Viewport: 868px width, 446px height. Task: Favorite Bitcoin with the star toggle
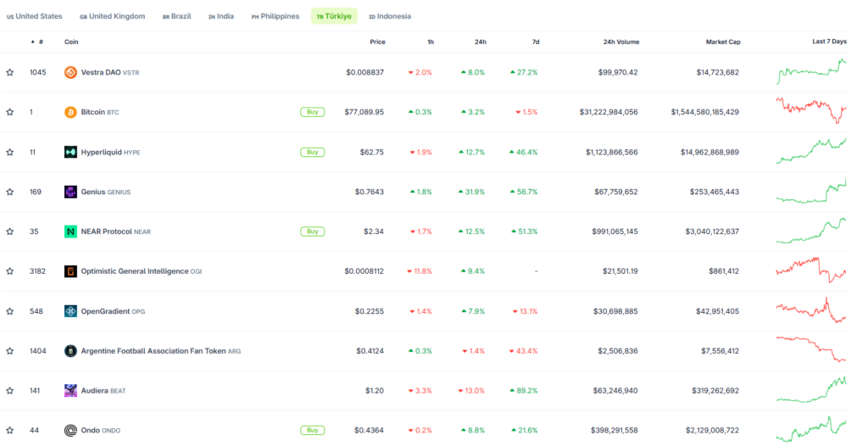pos(10,112)
